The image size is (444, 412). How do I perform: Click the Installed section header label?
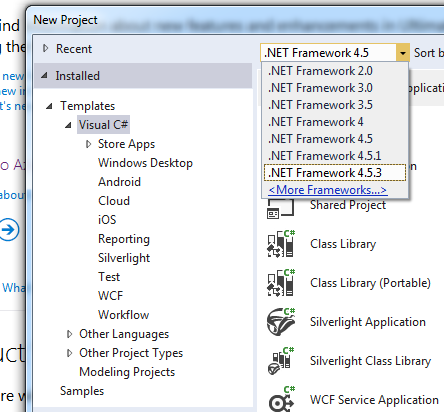[x=77, y=76]
